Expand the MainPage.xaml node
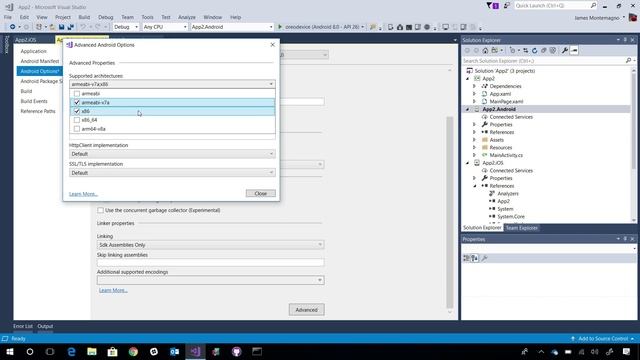 click(474, 101)
